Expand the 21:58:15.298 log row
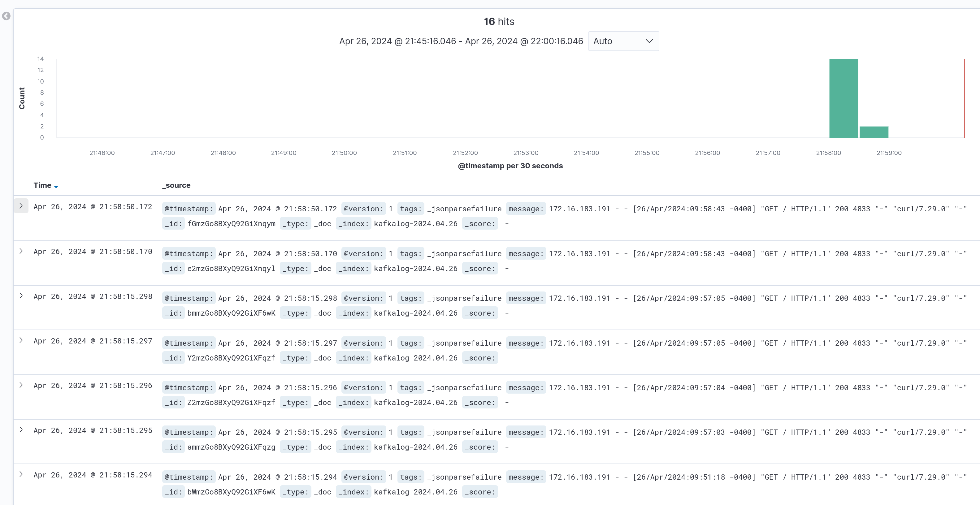Screen dimensions: 980x505 tap(21, 296)
